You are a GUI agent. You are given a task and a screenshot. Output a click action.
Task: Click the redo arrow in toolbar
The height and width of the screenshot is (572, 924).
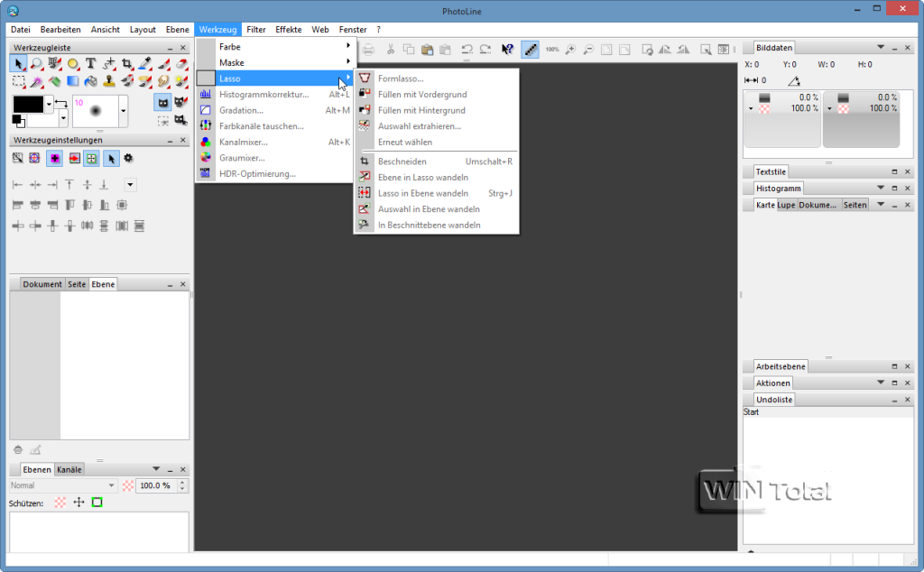tap(485, 50)
